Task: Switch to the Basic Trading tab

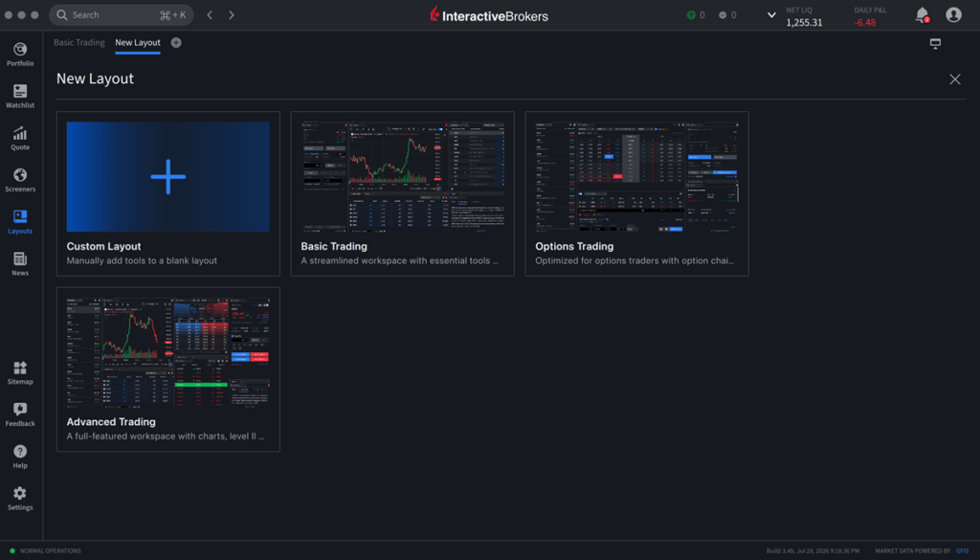Action: pyautogui.click(x=78, y=42)
